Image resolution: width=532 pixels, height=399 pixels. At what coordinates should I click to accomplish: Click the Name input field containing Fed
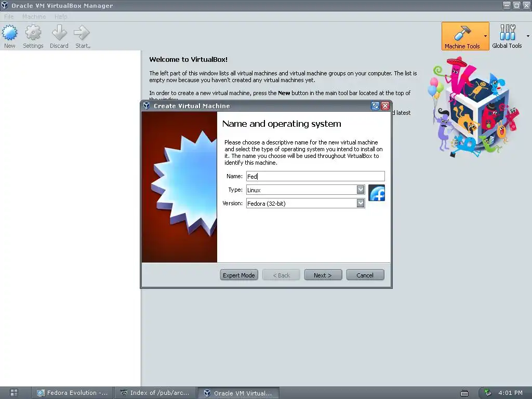315,176
